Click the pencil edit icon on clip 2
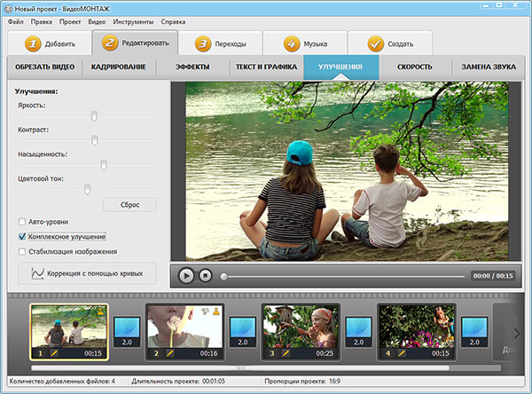The image size is (532, 394). pos(170,353)
